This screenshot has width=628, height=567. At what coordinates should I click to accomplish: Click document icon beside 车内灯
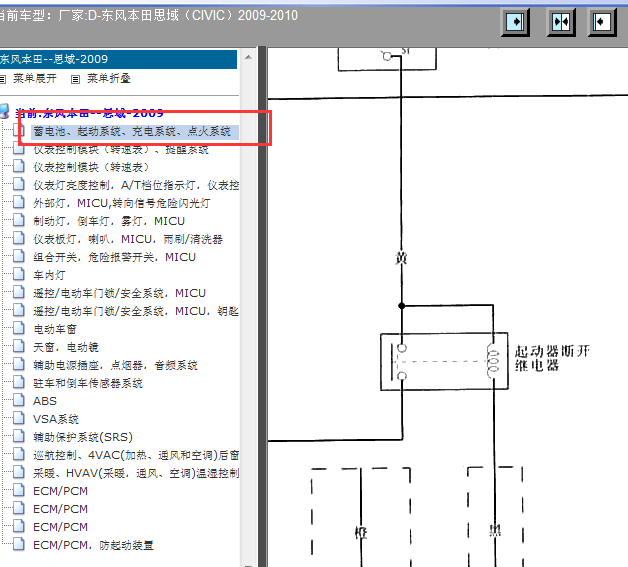tap(18, 273)
